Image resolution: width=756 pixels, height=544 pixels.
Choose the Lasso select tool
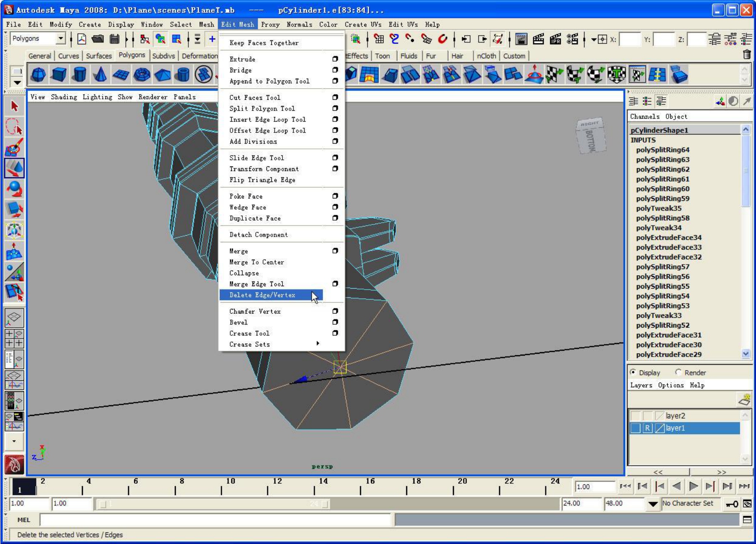(x=14, y=127)
